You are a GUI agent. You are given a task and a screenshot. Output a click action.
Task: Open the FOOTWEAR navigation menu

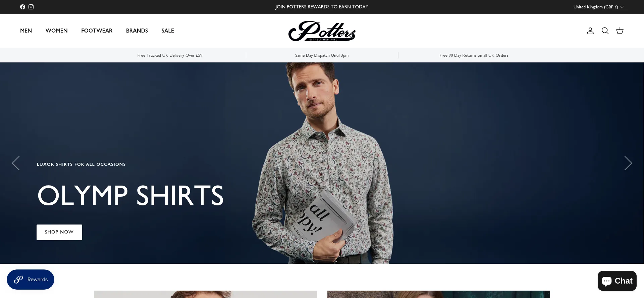coord(97,31)
